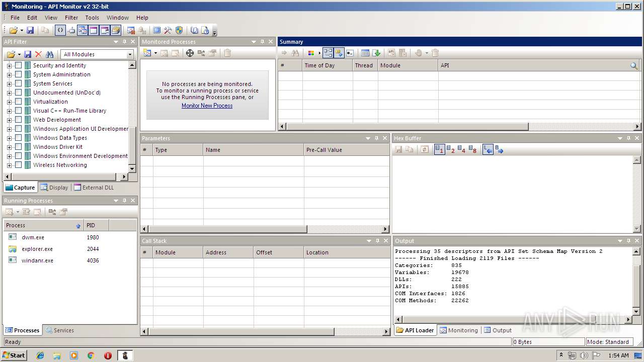Open the File menu
Screen dimensions: 644x362
pyautogui.click(x=15, y=18)
